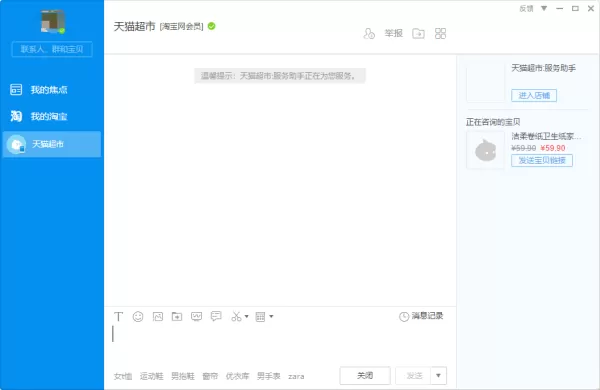Click the 淘宝网会员 label
The height and width of the screenshot is (390, 600).
[x=181, y=26]
